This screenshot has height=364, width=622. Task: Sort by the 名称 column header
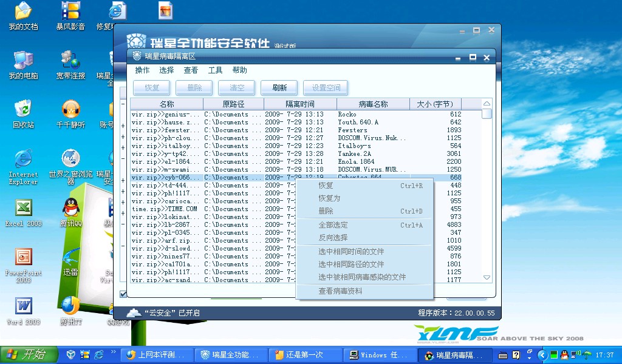[166, 104]
